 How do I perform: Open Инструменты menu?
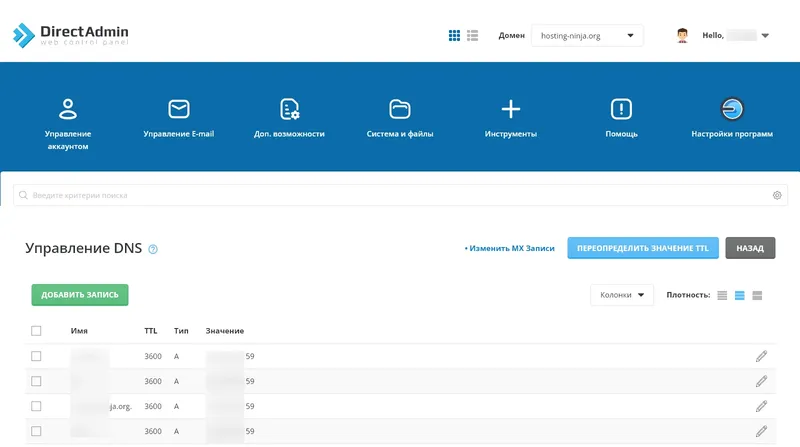tap(511, 118)
